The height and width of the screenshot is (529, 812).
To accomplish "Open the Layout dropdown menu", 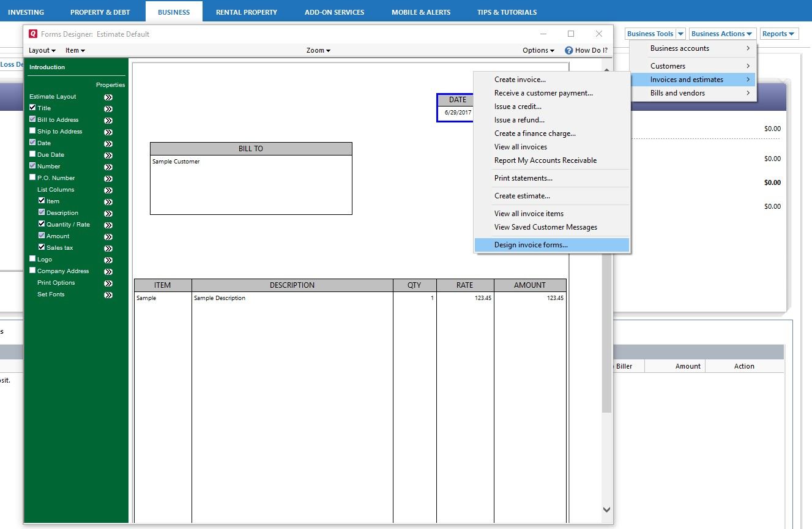I will coord(42,50).
